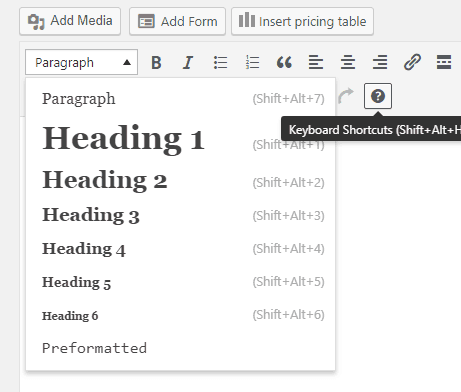The height and width of the screenshot is (392, 461).
Task: Select Preformatted format
Action: coord(180,348)
